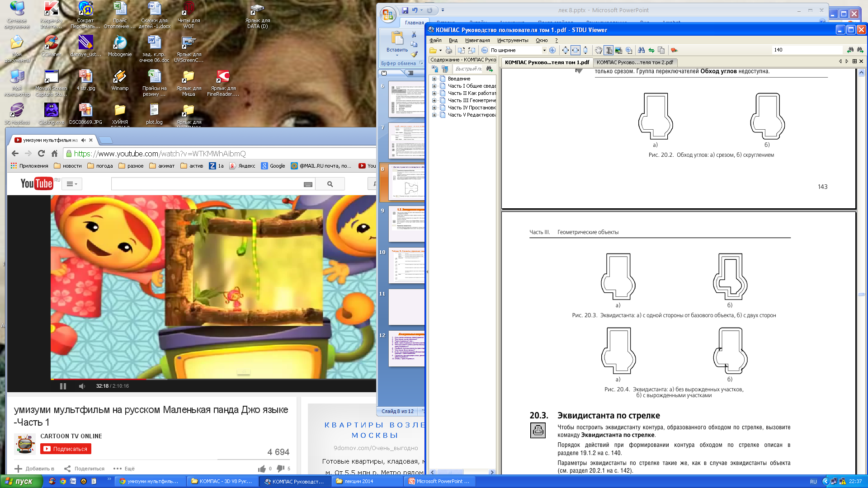Viewport: 868px width, 488px height.
Task: Click the bookmark book icon in STDU toolbar
Action: (674, 50)
